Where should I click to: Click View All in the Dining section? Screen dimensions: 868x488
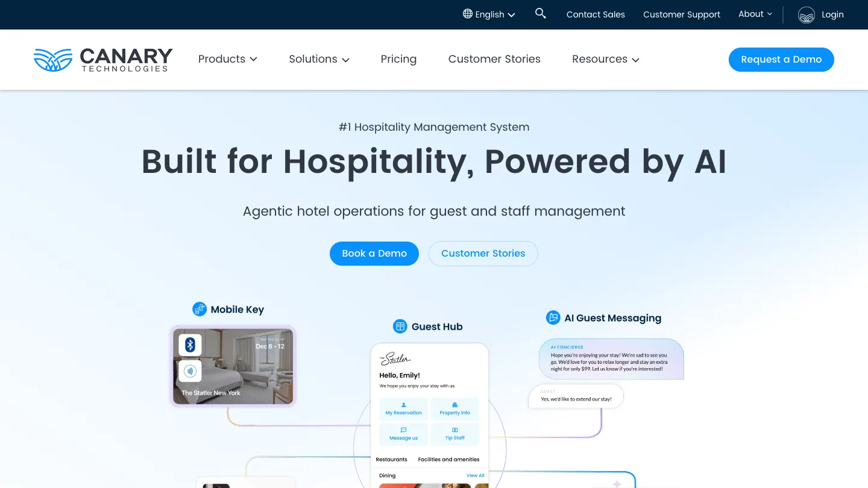point(476,475)
